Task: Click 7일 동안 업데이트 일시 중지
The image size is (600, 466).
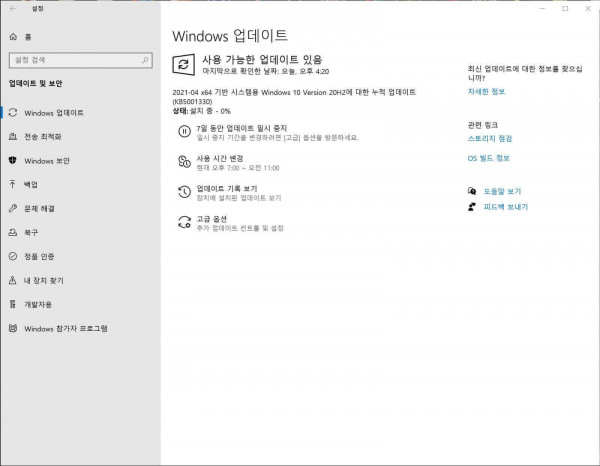Action: click(x=241, y=128)
